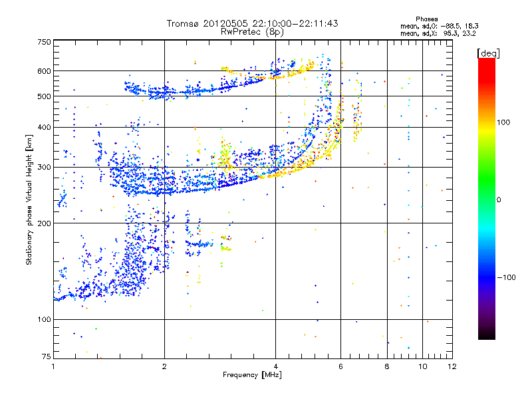Click the '[deg]' colorbar unit label

tap(488, 53)
